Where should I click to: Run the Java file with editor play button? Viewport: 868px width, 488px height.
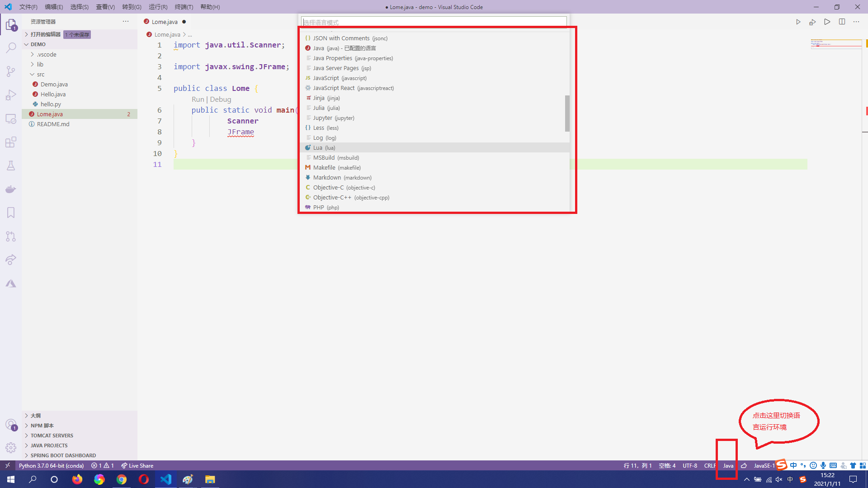tap(798, 22)
